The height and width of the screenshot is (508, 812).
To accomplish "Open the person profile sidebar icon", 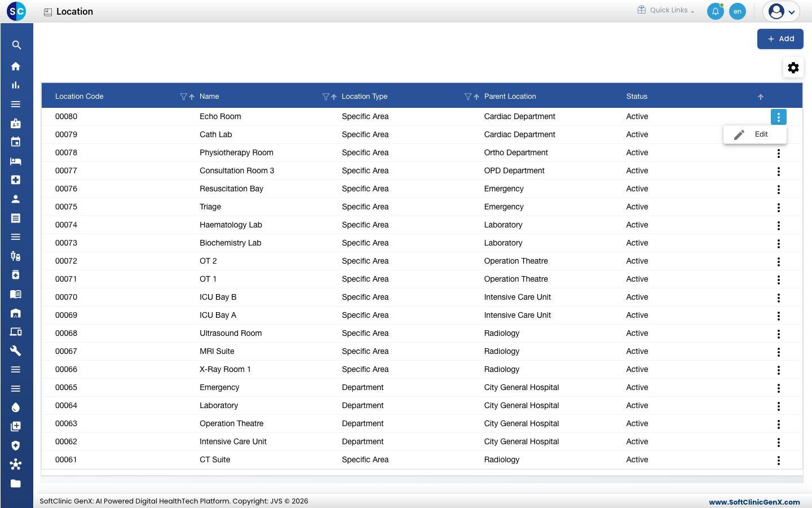I will 16,199.
